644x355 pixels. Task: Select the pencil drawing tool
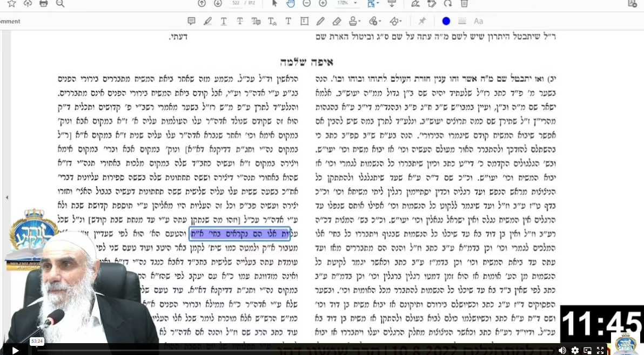tap(320, 21)
